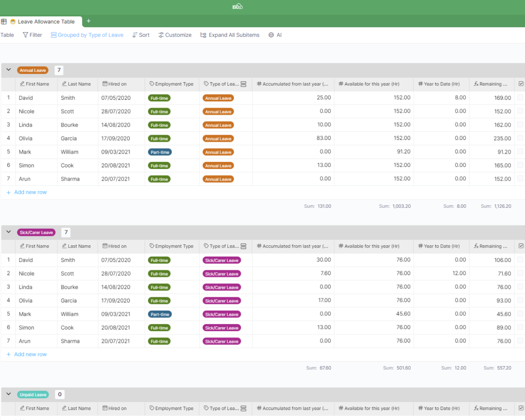Screen dimensions: 525x420
Task: Open the AI assistant icon
Action: pos(271,35)
